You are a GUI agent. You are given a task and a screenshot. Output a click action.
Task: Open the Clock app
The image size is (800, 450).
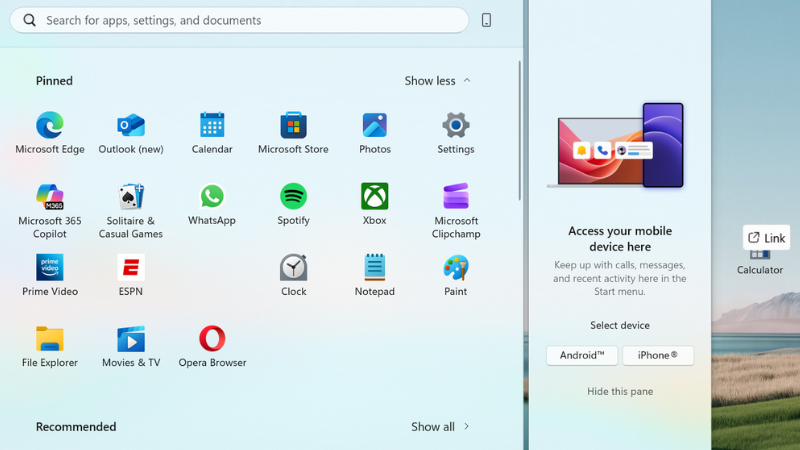click(x=293, y=276)
